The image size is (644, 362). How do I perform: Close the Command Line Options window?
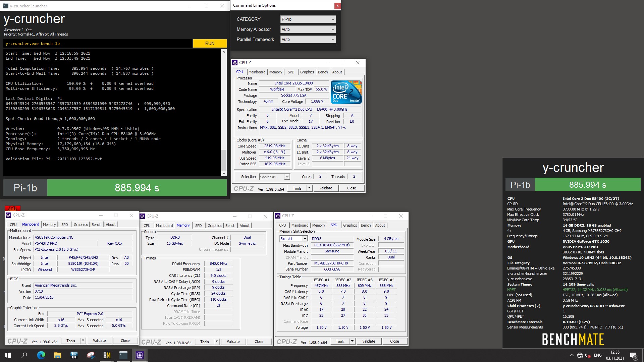[x=337, y=5]
